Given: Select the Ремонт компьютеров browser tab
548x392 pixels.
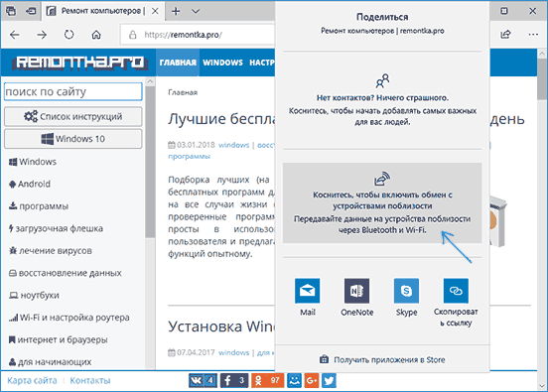Looking at the screenshot, I should tap(103, 11).
